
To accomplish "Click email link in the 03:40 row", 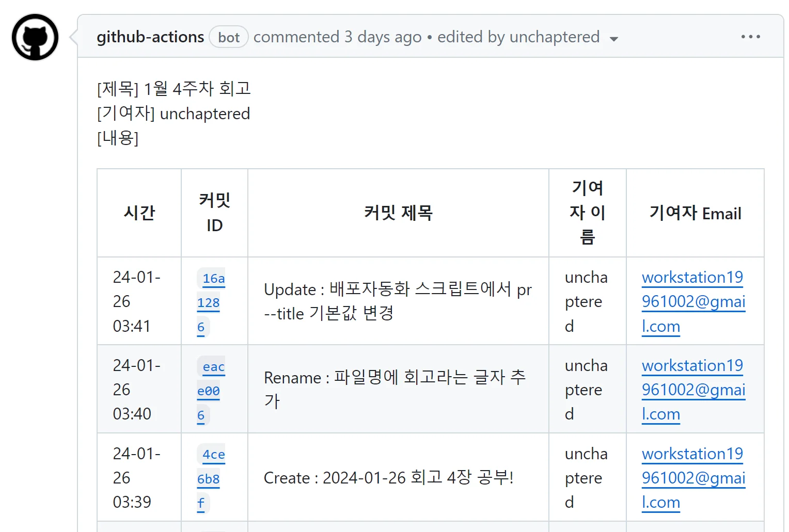I will [x=692, y=390].
